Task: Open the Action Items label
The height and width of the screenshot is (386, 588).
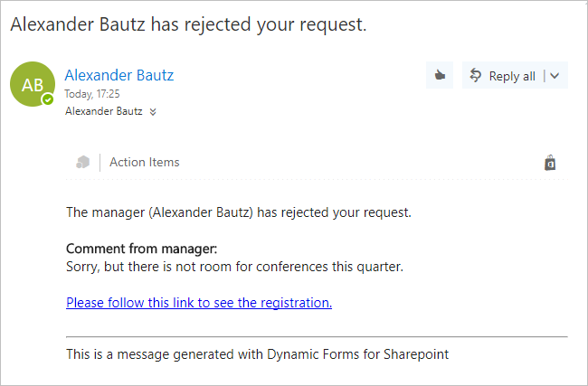Action: pyautogui.click(x=145, y=163)
